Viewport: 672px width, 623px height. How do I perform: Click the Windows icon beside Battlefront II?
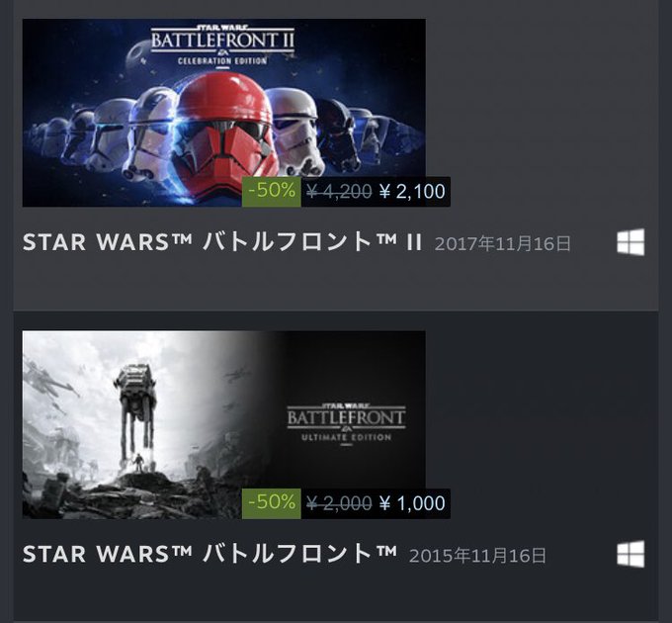pos(630,242)
